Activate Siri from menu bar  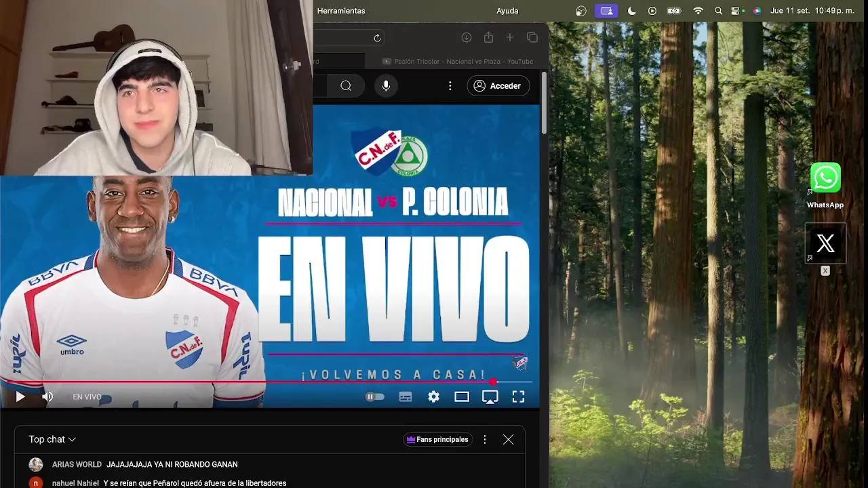(x=757, y=11)
